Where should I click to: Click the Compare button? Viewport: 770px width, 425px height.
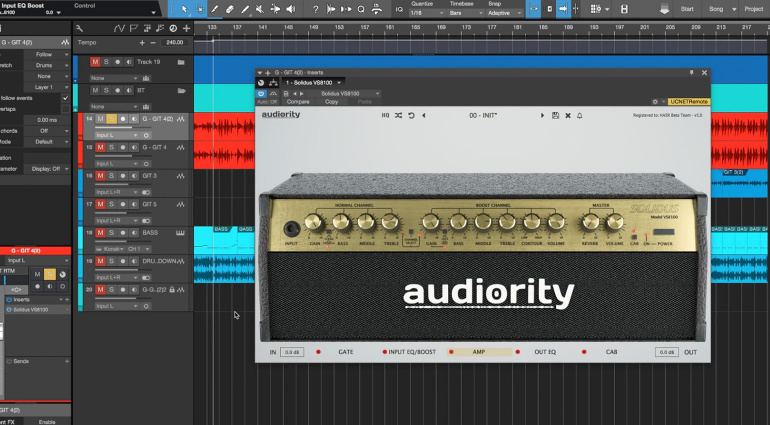[x=298, y=102]
